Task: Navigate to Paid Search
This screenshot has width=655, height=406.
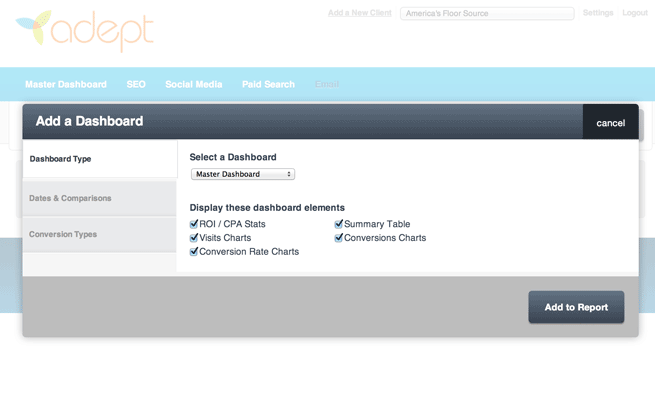Action: pyautogui.click(x=268, y=85)
